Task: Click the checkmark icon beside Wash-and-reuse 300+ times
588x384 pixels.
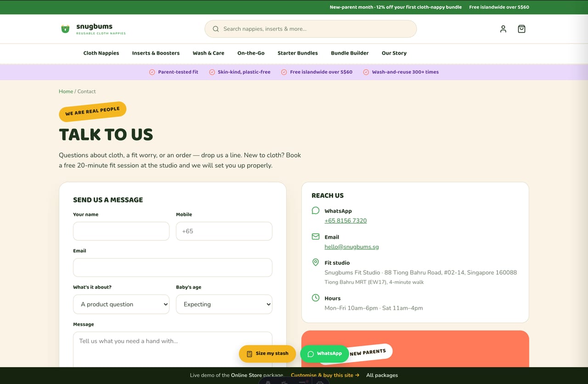Action: click(x=366, y=72)
